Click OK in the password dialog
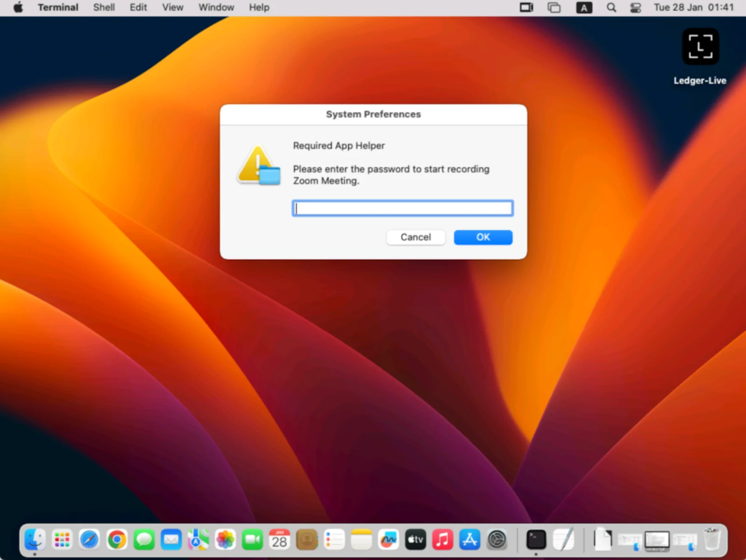Image resolution: width=746 pixels, height=560 pixels. [483, 237]
